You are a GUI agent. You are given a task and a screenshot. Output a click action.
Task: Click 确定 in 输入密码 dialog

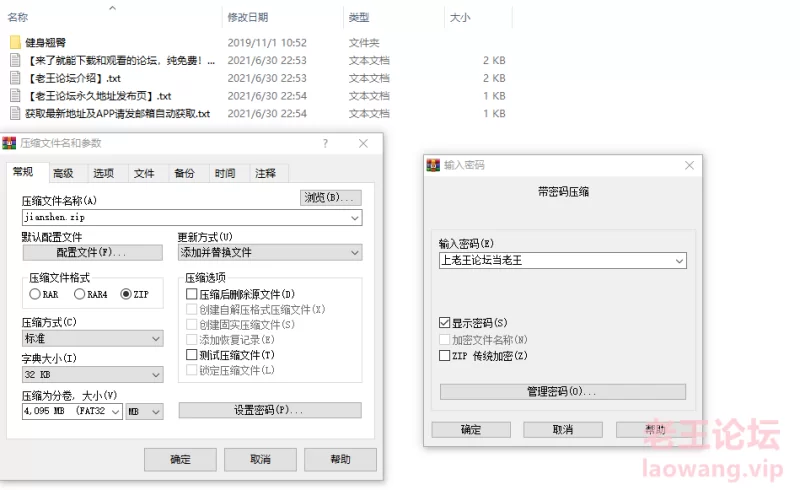tap(471, 430)
